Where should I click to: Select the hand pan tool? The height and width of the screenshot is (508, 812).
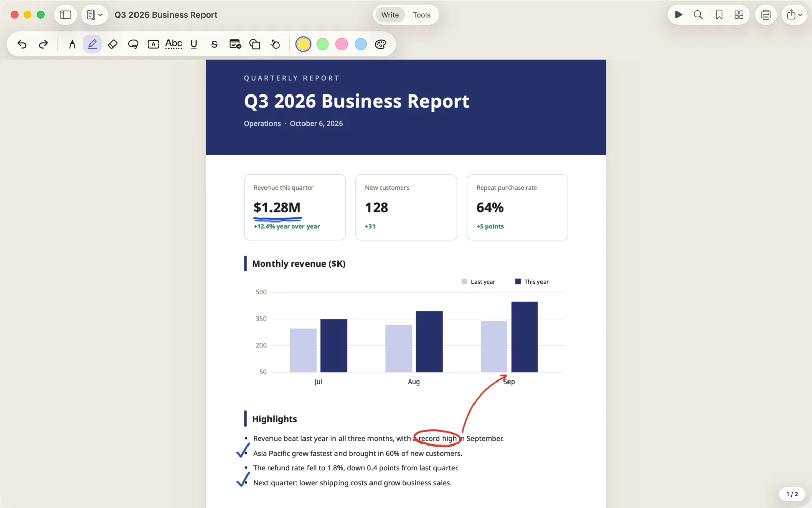[x=275, y=44]
